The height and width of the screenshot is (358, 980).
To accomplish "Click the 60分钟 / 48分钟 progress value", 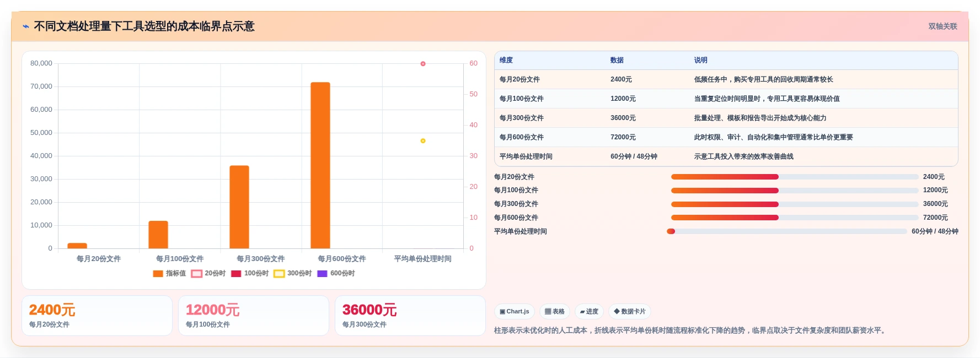I will click(x=935, y=231).
